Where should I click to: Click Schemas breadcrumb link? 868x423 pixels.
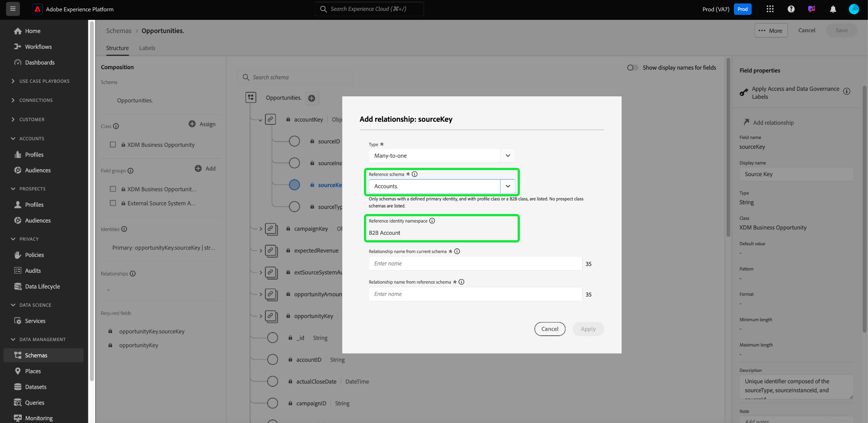point(119,31)
